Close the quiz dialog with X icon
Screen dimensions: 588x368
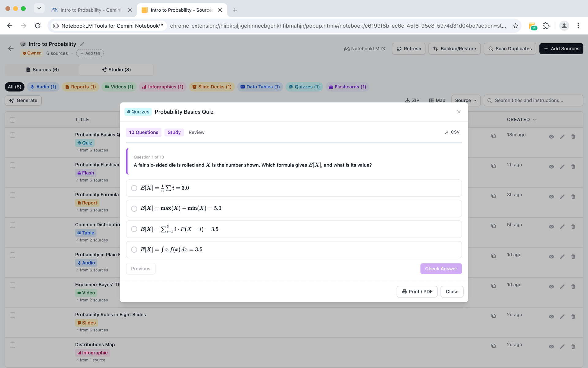point(459,112)
